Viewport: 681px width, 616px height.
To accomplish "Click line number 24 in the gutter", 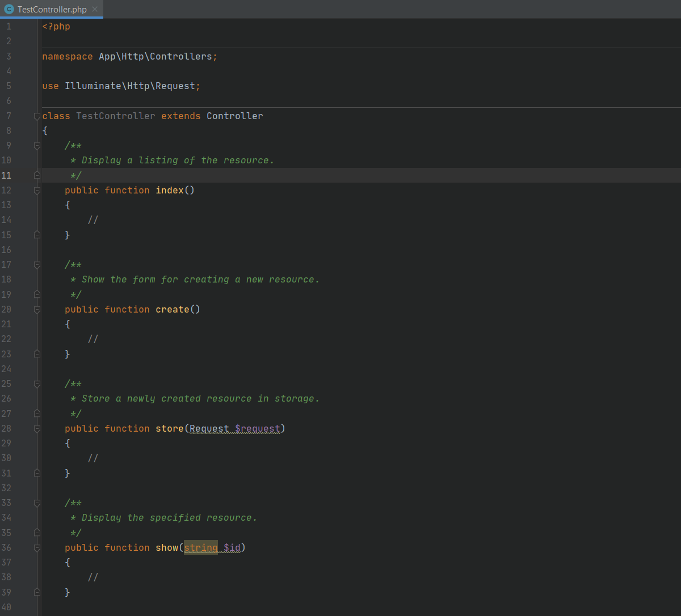I will [6, 369].
